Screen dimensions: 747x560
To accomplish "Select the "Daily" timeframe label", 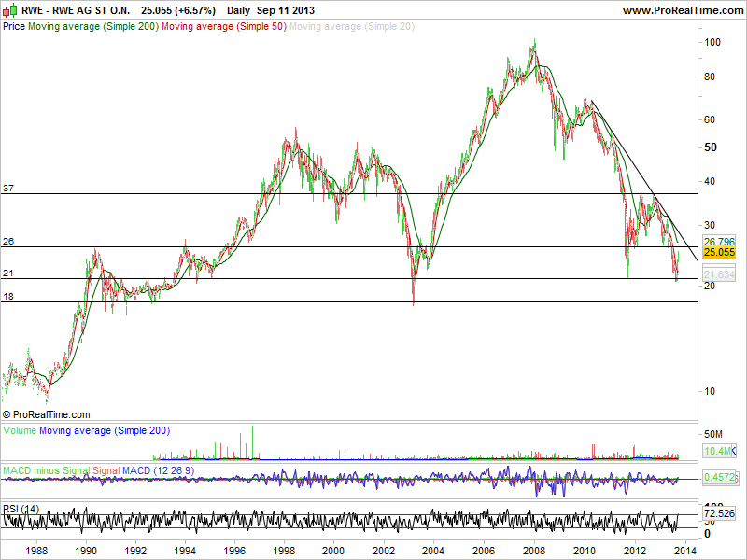I will [x=238, y=10].
